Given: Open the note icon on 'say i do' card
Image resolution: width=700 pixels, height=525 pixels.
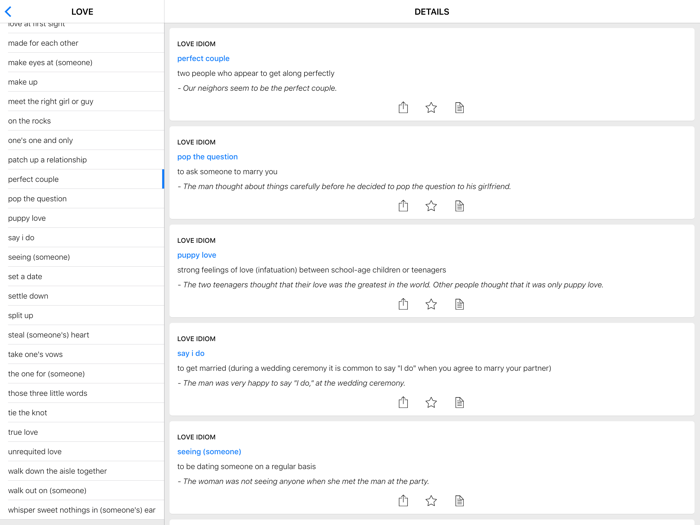Looking at the screenshot, I should tap(459, 402).
